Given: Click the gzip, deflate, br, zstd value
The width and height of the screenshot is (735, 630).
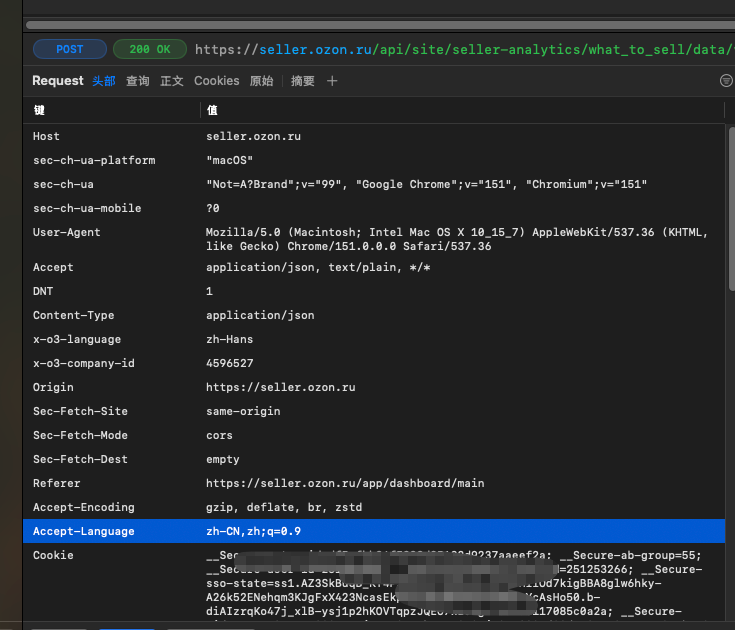Looking at the screenshot, I should click(x=284, y=507).
